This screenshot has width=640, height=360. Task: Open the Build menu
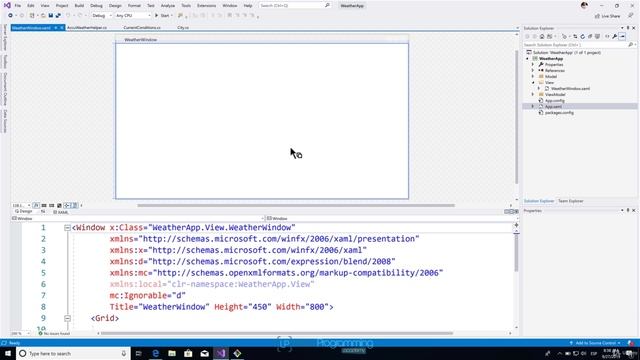[79, 6]
